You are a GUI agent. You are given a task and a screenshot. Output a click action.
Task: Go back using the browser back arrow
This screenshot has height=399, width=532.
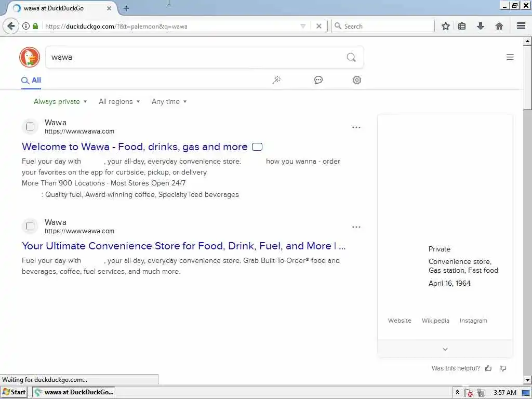(x=11, y=26)
